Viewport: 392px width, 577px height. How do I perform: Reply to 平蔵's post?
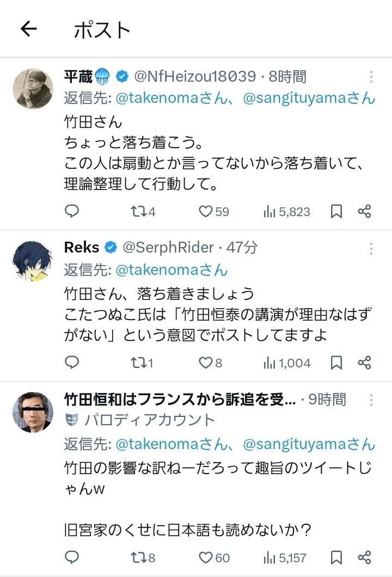[72, 211]
